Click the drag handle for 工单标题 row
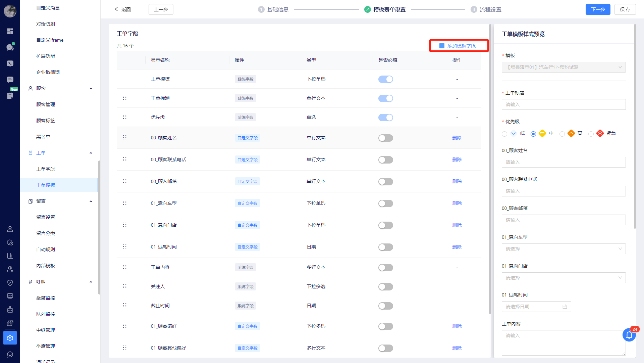The width and height of the screenshot is (644, 363). pos(125,98)
